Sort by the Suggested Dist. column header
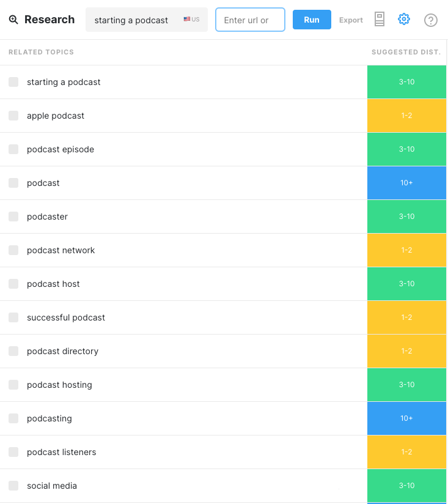This screenshot has width=448, height=504. (x=406, y=52)
